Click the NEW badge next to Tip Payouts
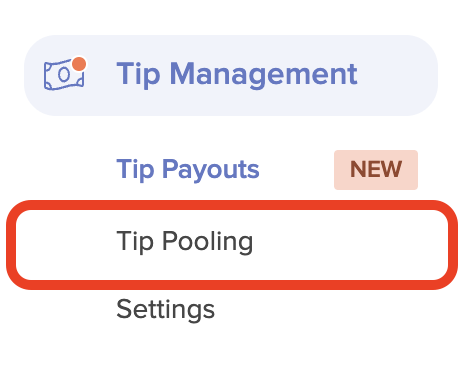 coord(376,170)
